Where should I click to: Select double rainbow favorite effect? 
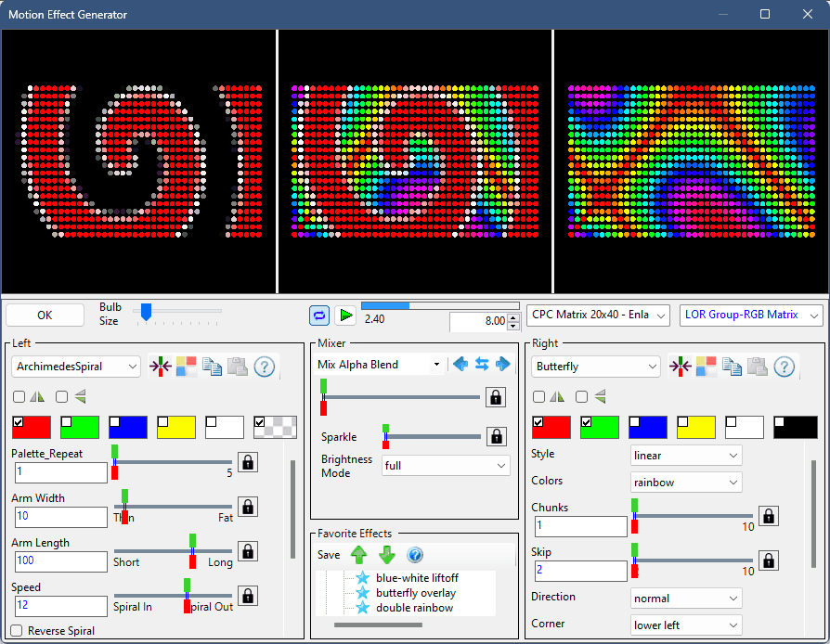pos(414,608)
